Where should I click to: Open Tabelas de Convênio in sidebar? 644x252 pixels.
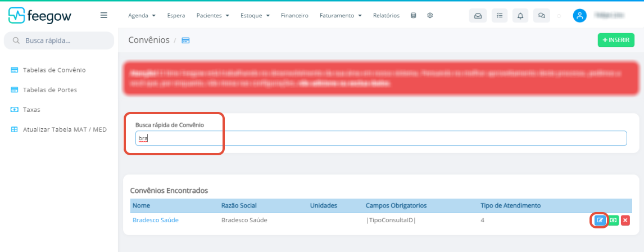click(48, 70)
